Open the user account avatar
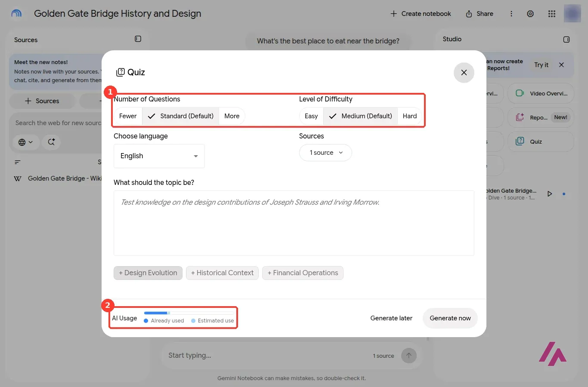This screenshot has height=387, width=588. tap(573, 14)
